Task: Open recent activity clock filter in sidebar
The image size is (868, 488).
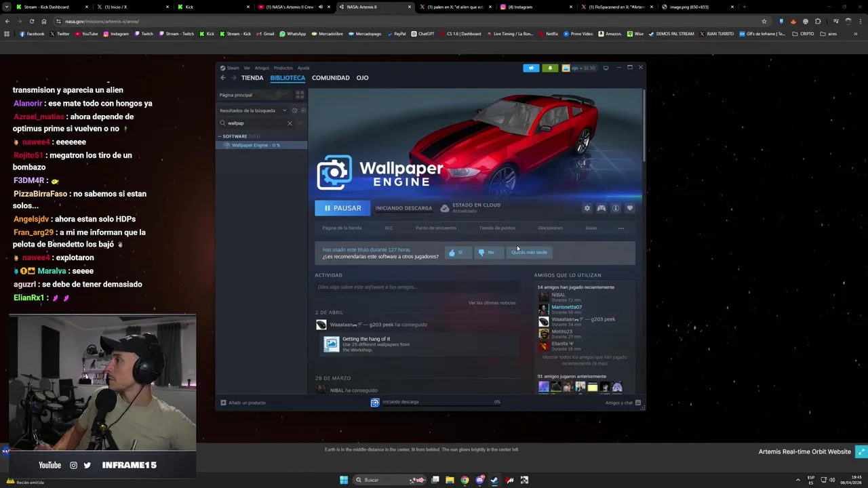Action: 294,110
